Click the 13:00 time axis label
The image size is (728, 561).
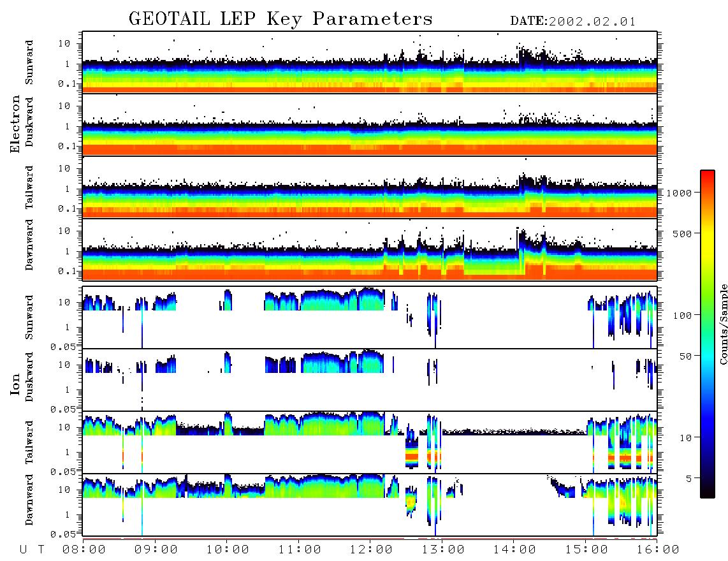tap(443, 550)
